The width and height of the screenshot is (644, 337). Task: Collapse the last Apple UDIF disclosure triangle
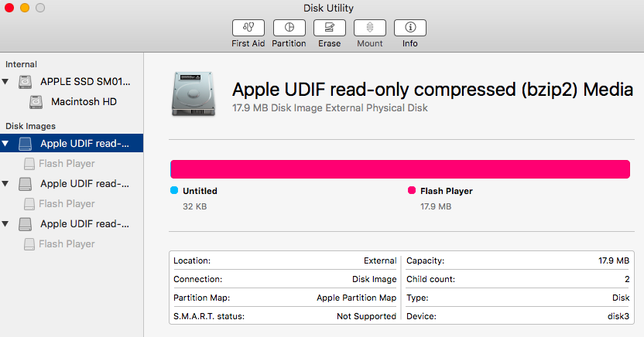click(x=6, y=224)
